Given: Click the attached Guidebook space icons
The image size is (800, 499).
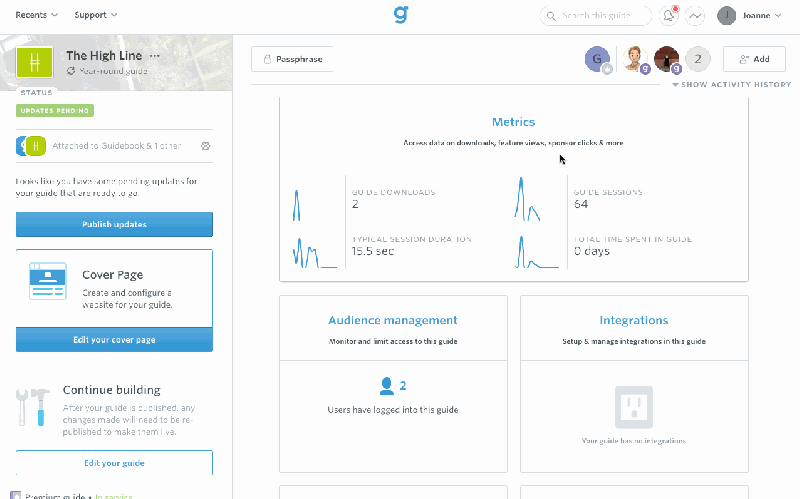Looking at the screenshot, I should click(31, 146).
